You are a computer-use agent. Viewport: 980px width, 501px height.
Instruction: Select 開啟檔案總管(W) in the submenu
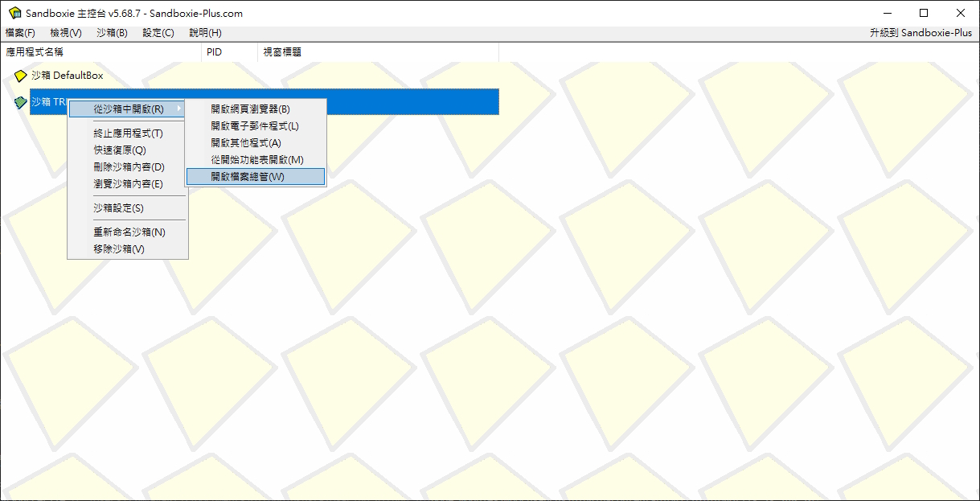(255, 177)
